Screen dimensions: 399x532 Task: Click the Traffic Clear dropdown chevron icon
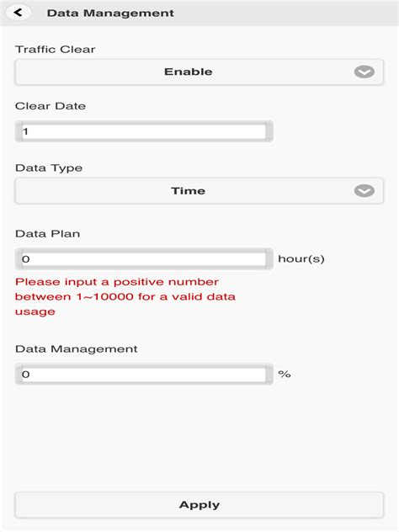point(364,72)
